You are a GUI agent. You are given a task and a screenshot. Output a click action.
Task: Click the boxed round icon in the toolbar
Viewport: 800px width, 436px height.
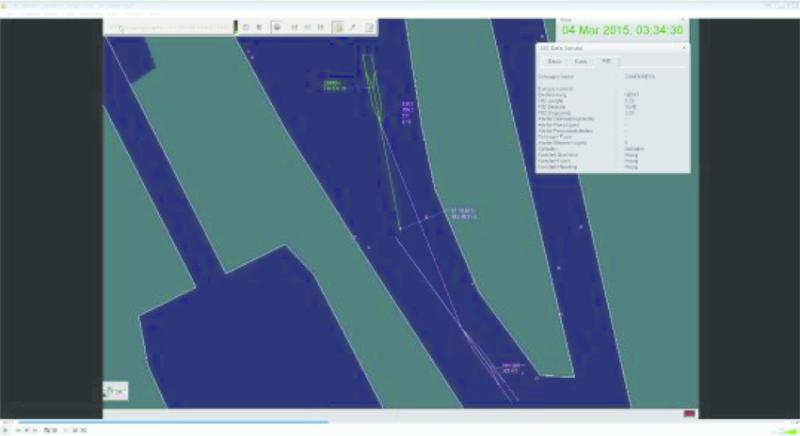(277, 27)
